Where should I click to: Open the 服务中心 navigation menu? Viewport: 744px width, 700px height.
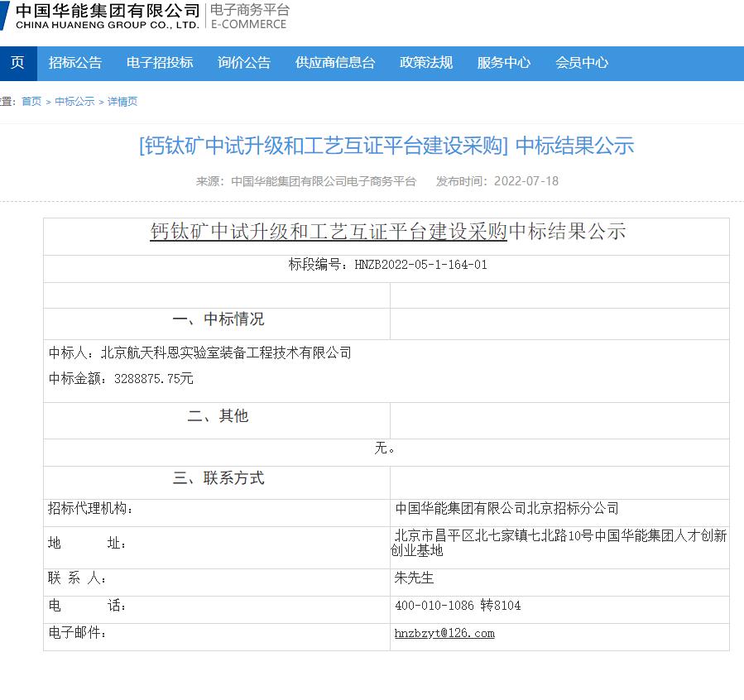coord(503,64)
